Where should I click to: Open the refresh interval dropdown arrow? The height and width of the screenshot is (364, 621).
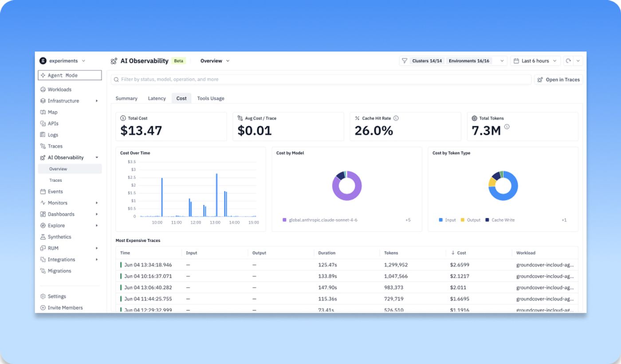coord(578,61)
